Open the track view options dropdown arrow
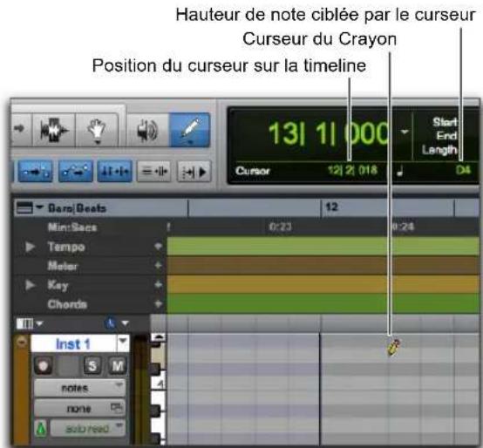 click(39, 323)
